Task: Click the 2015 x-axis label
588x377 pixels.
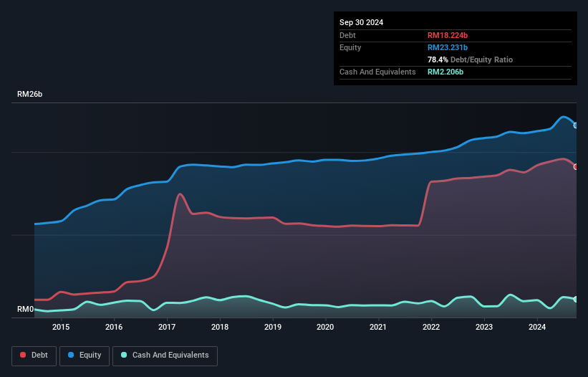Action: click(61, 327)
